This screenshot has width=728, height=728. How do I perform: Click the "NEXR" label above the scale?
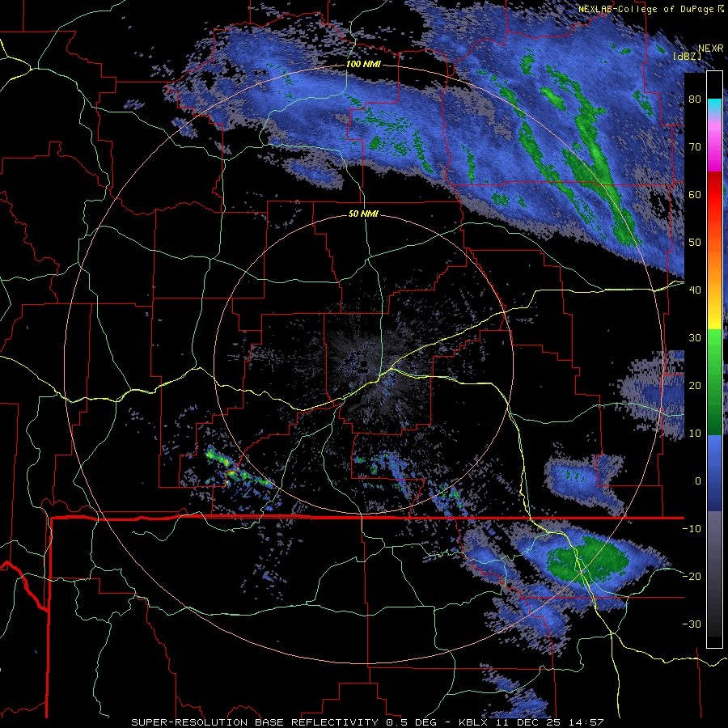(x=710, y=49)
